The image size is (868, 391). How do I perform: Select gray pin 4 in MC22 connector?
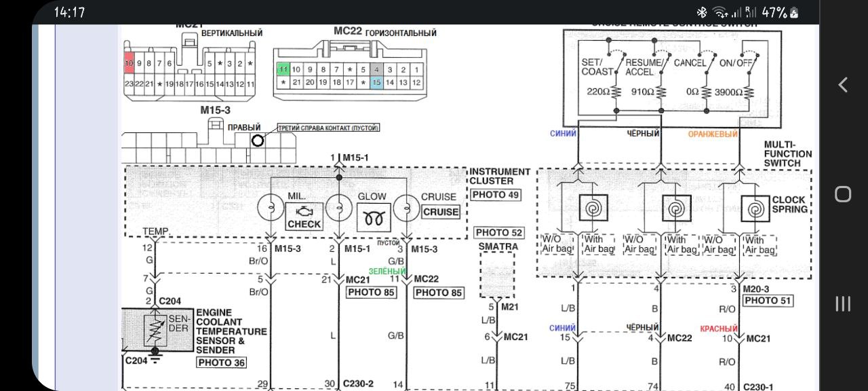click(x=376, y=69)
